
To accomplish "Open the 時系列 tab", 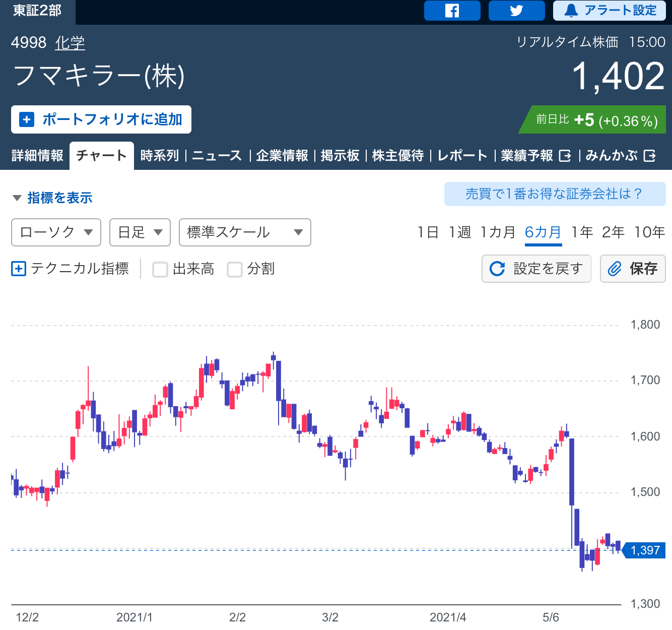I will [x=159, y=155].
